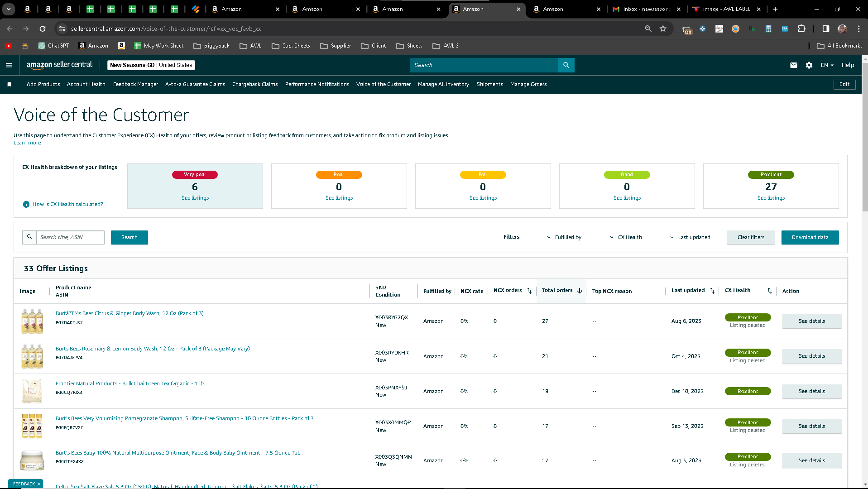Screen dimensions: 868x489
Task: Expand the Last updated filter dropdown
Action: click(x=690, y=237)
